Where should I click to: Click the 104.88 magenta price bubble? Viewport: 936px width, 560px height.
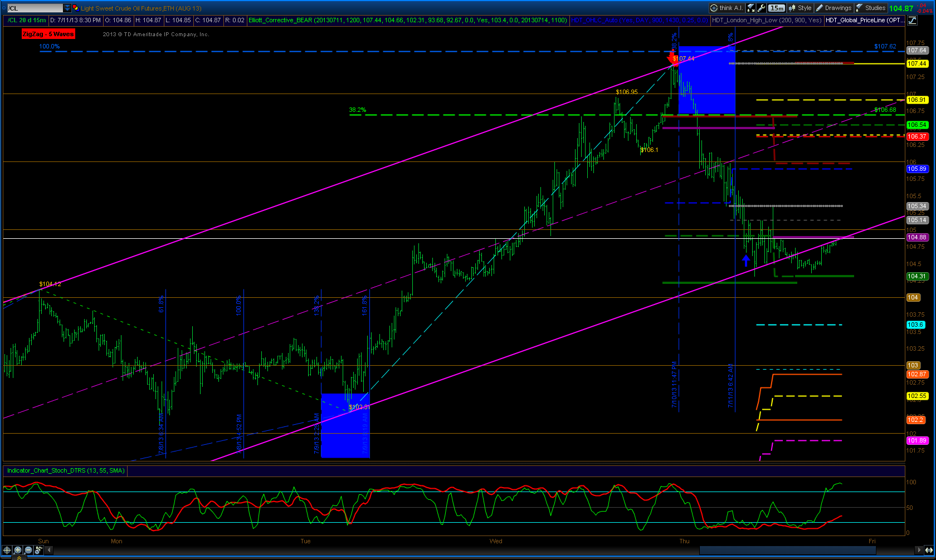916,237
